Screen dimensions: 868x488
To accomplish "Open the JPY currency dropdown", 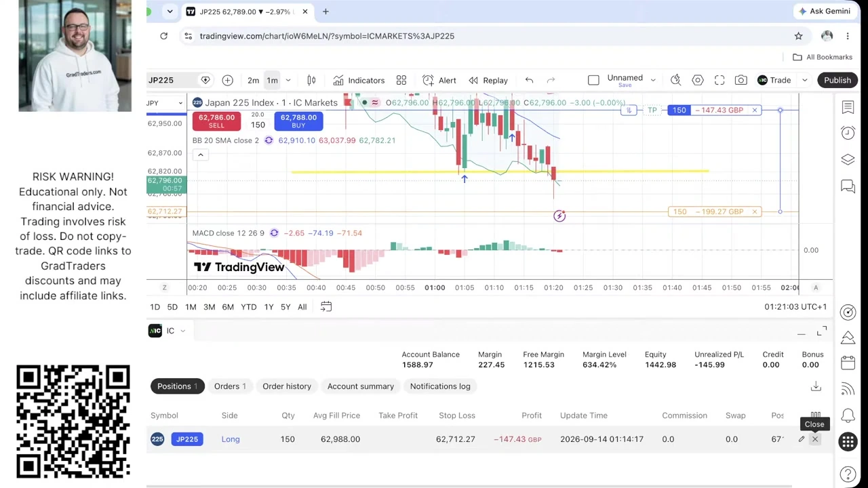I will point(165,103).
